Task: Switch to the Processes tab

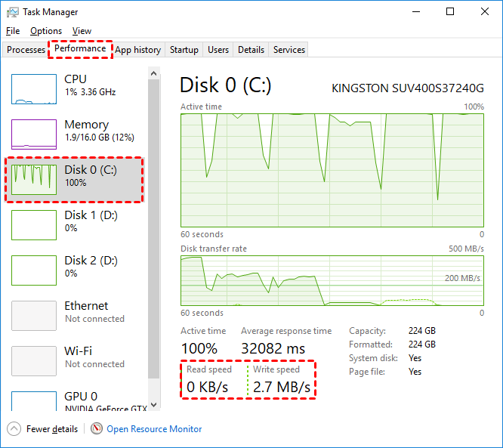Action: pyautogui.click(x=26, y=50)
